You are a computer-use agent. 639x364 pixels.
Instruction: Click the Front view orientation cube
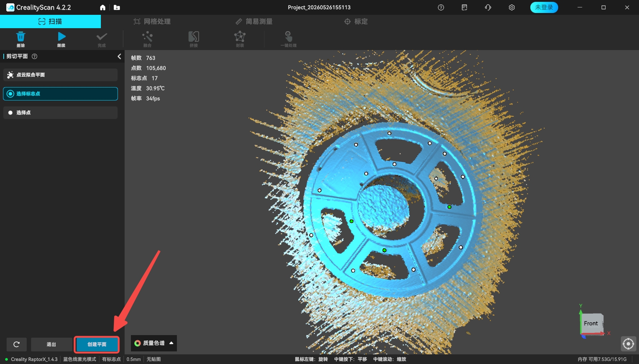point(591,323)
